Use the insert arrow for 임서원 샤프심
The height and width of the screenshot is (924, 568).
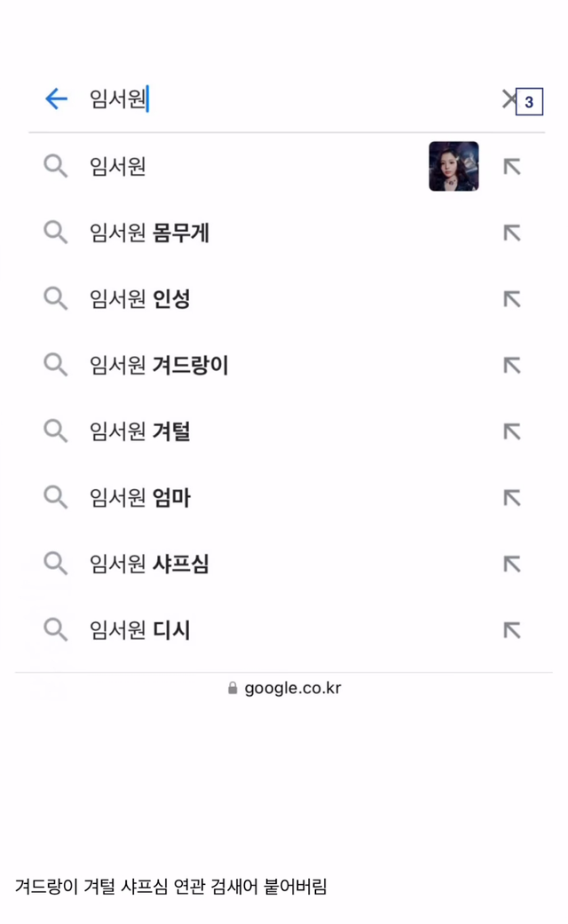point(512,564)
